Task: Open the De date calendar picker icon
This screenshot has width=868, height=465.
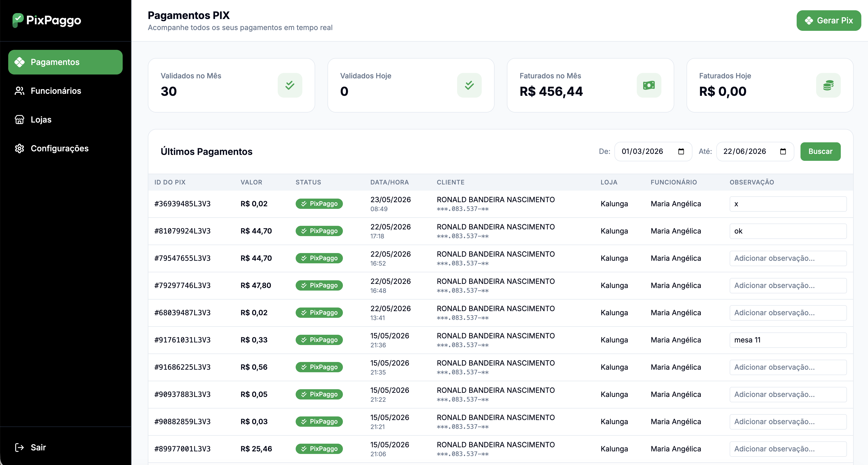Action: pyautogui.click(x=681, y=151)
